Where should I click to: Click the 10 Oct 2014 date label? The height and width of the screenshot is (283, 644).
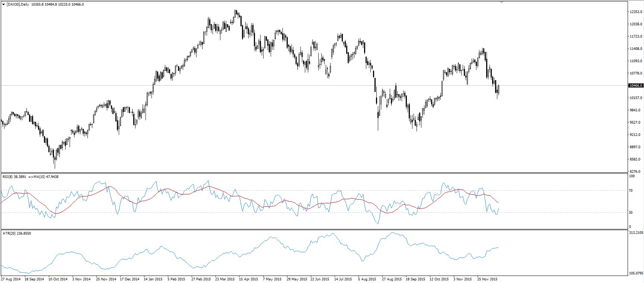tap(58, 279)
